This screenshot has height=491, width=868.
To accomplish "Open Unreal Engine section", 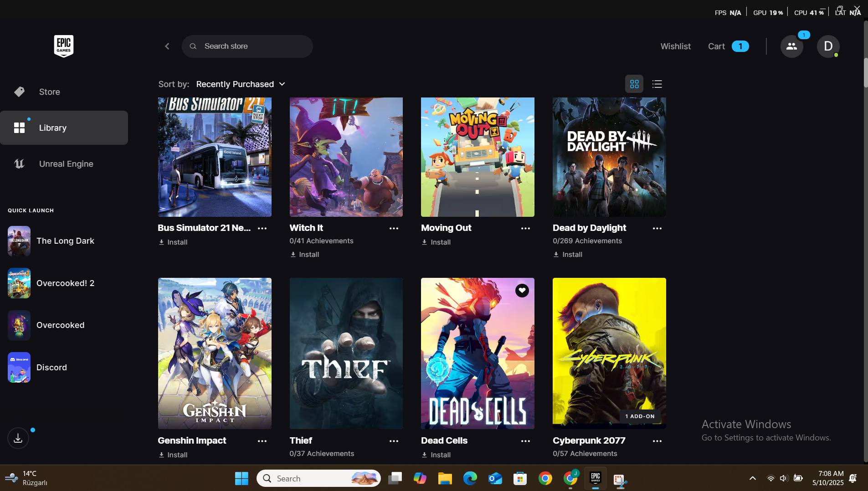I will click(x=64, y=164).
